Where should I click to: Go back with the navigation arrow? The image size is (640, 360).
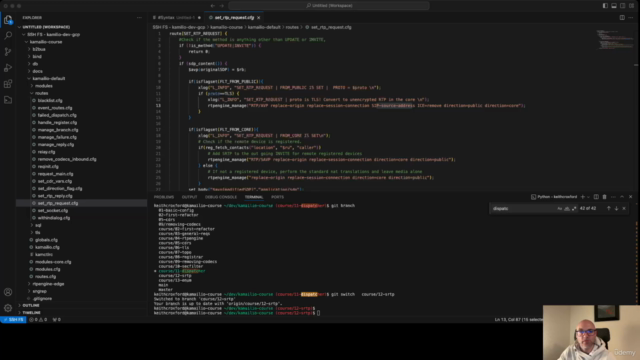pos(213,6)
